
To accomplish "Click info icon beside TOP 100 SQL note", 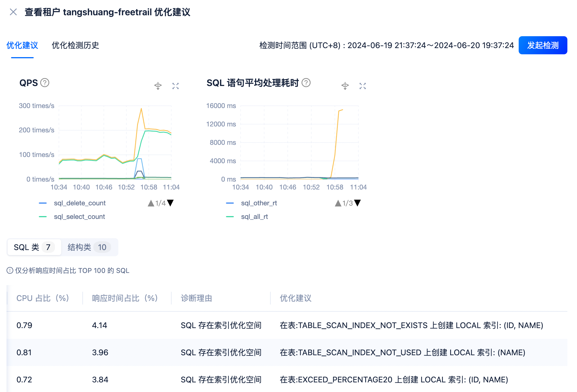I will click(10, 271).
